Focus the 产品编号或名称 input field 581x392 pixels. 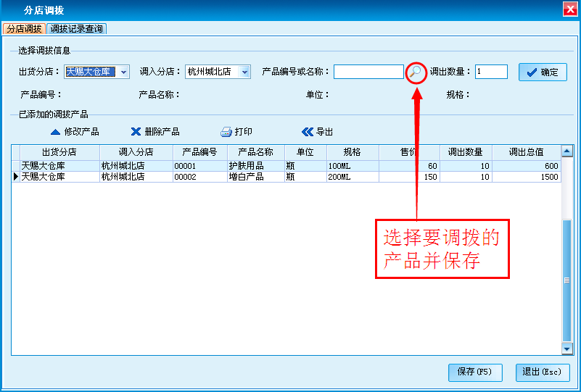pyautogui.click(x=368, y=72)
